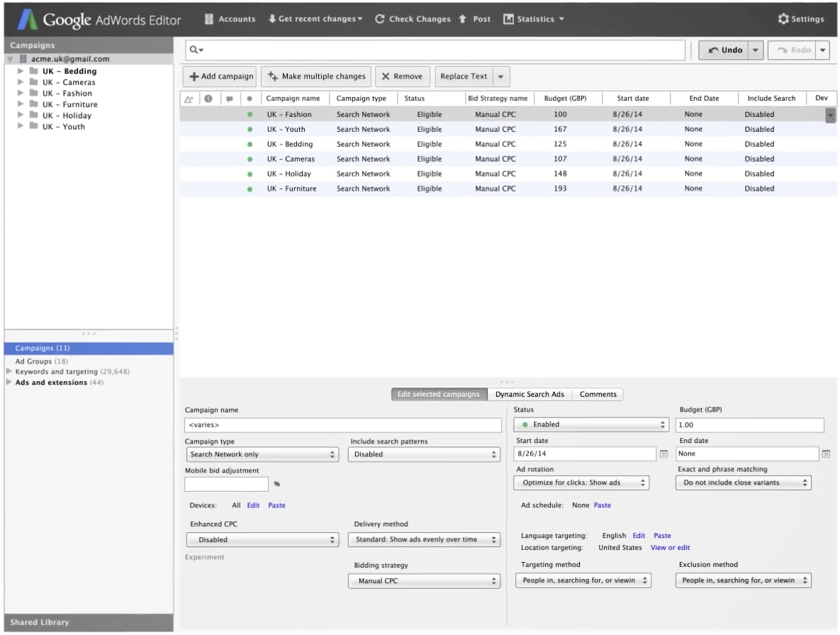The height and width of the screenshot is (635, 840).
Task: Switch to Dynamic Search Ads tab
Action: coord(530,395)
